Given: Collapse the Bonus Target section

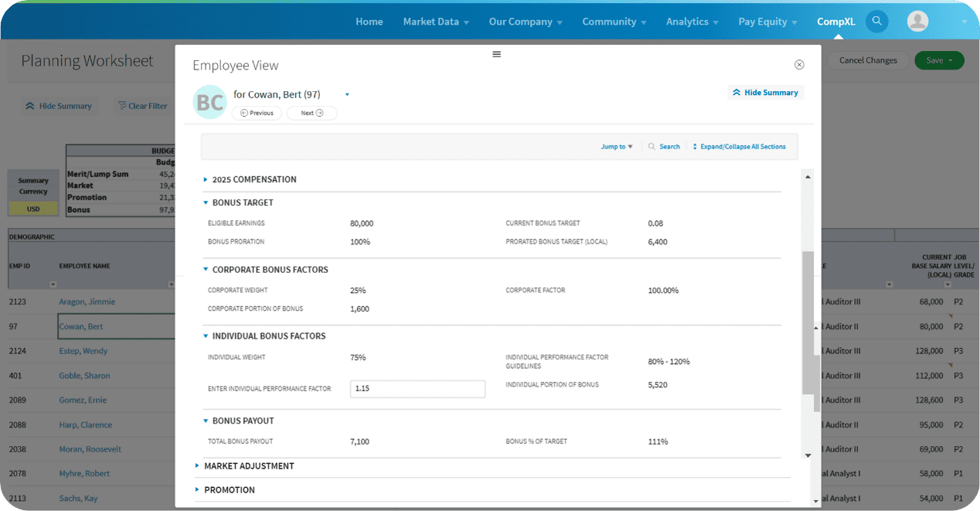Looking at the screenshot, I should click(x=242, y=203).
